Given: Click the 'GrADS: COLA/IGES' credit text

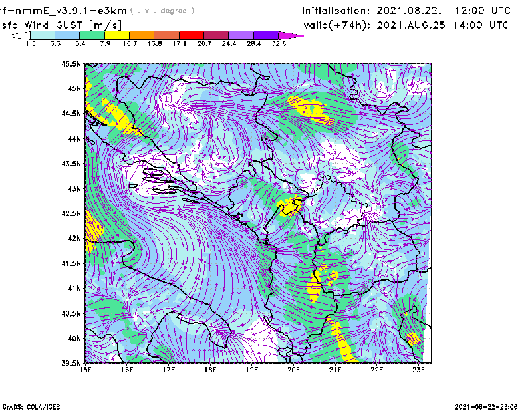Looking at the screenshot, I should (31, 407).
